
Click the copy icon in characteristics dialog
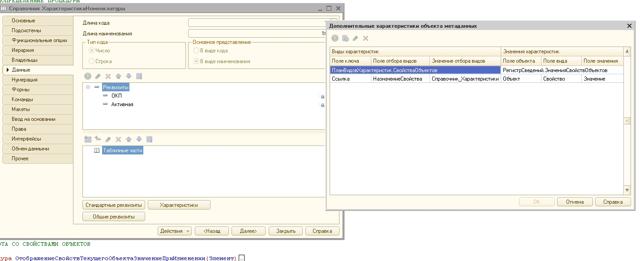[345, 39]
